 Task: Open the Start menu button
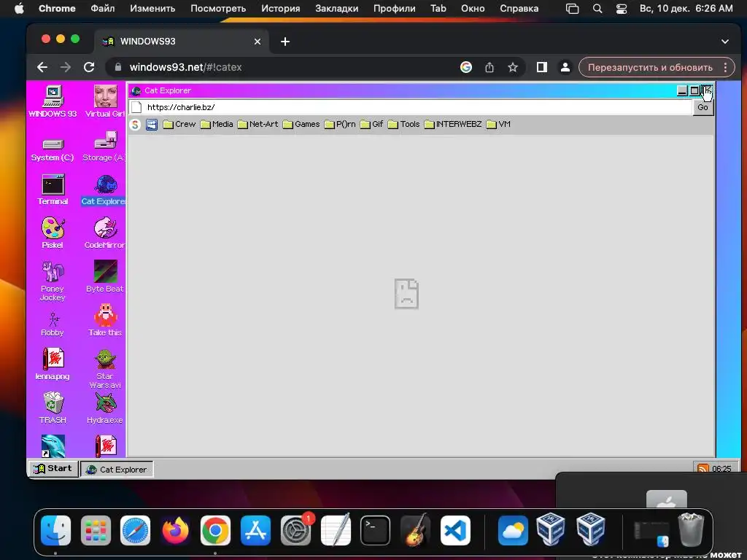[x=53, y=469]
